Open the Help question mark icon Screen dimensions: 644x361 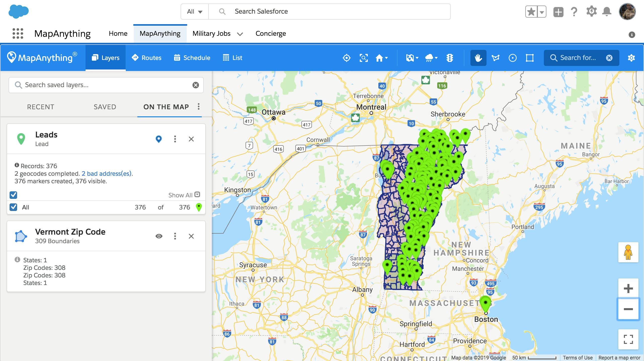tap(574, 12)
